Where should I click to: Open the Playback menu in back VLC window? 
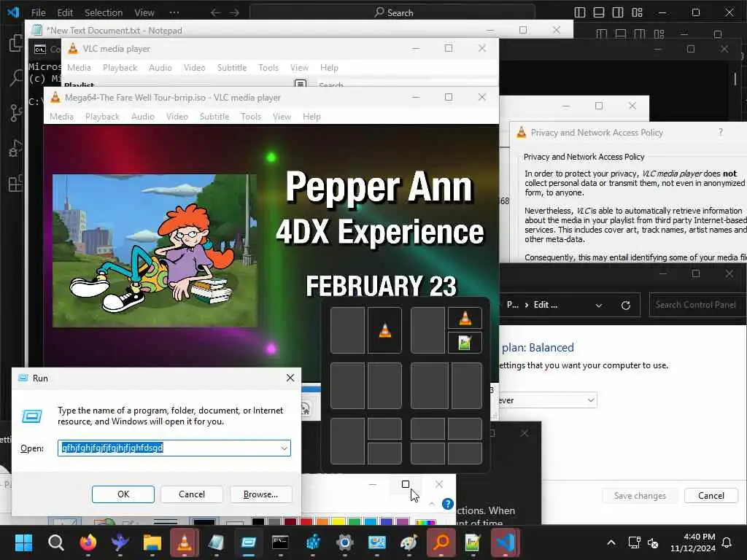pyautogui.click(x=120, y=68)
